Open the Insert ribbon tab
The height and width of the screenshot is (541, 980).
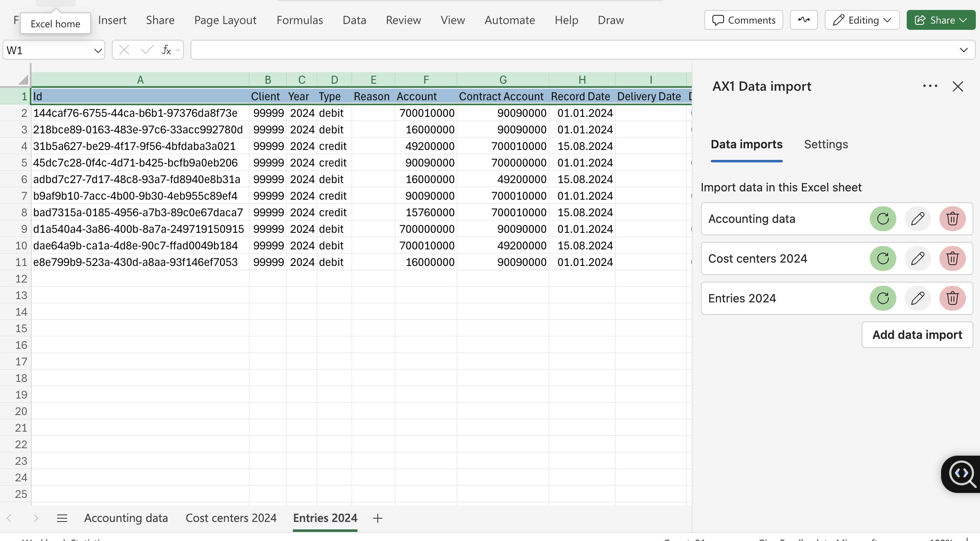(x=112, y=20)
